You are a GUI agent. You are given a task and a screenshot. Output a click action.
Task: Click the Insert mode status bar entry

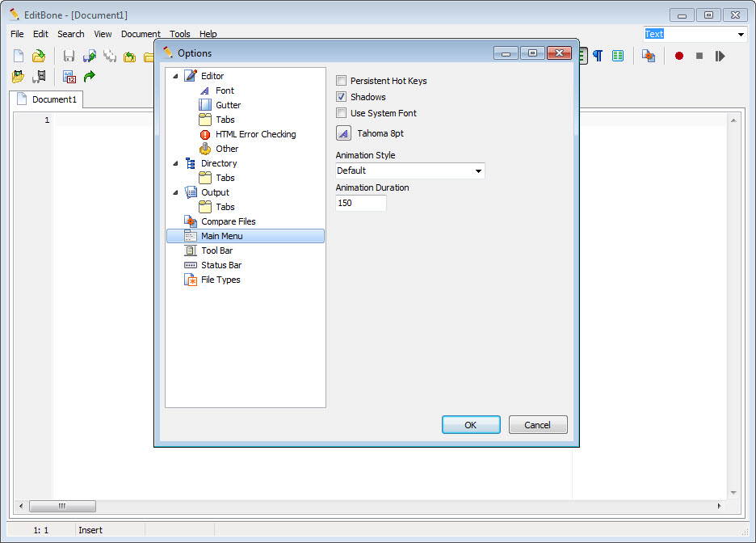[90, 530]
